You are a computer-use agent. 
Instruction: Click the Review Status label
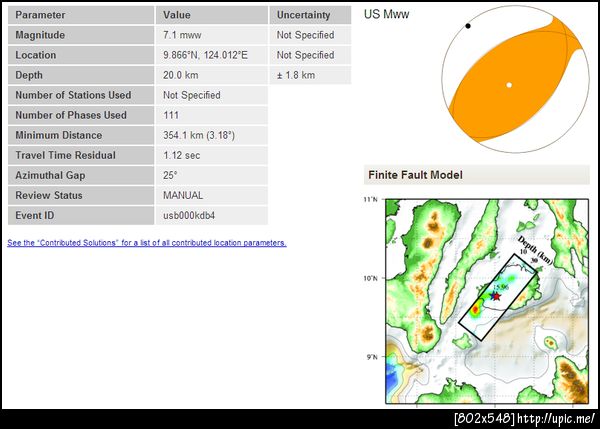tap(81, 195)
